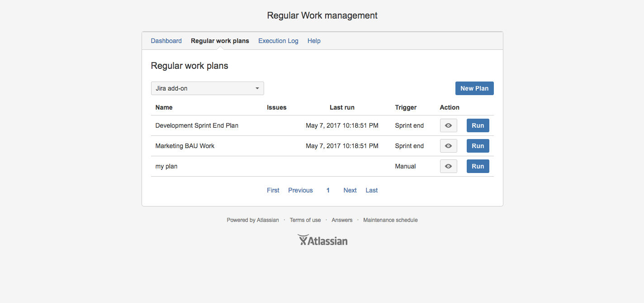Click the Issues column header
The height and width of the screenshot is (303, 644).
[277, 107]
